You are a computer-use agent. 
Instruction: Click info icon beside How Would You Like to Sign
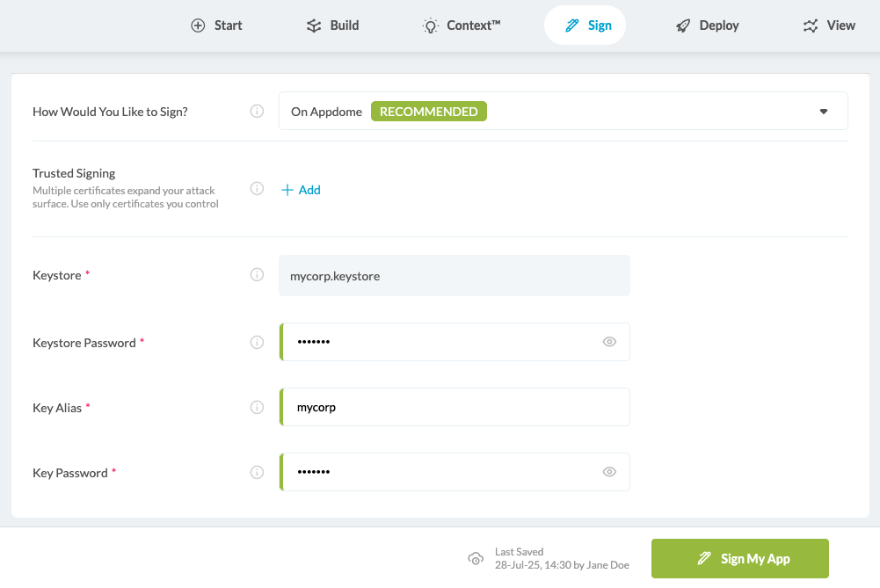pyautogui.click(x=258, y=112)
